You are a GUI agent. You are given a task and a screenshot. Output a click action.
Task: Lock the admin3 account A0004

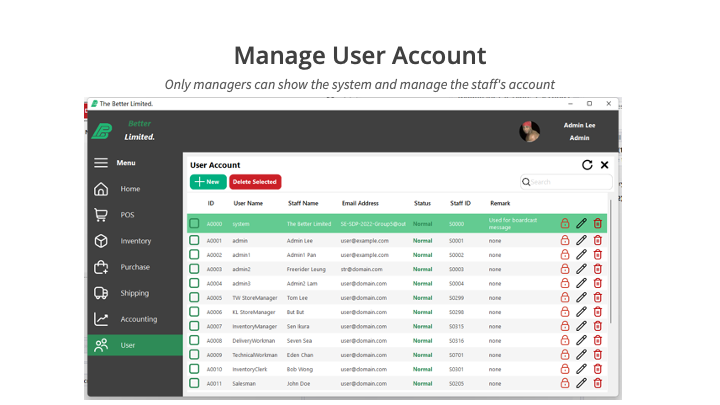565,283
